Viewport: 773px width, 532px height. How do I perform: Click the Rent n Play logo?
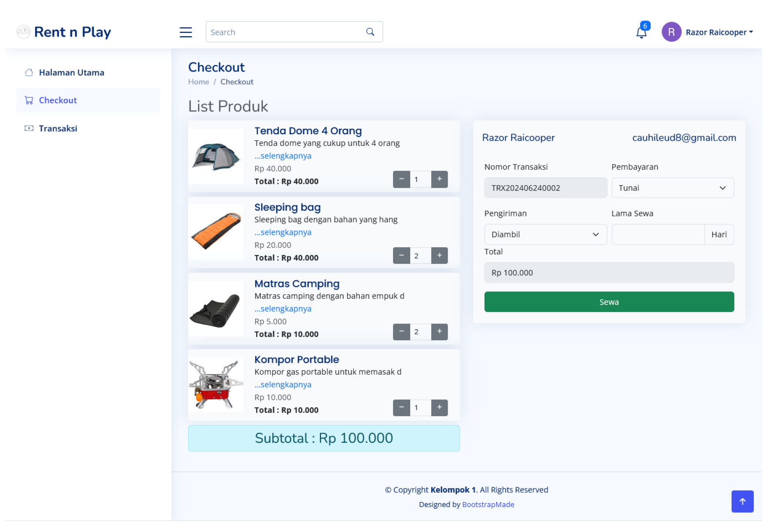64,32
